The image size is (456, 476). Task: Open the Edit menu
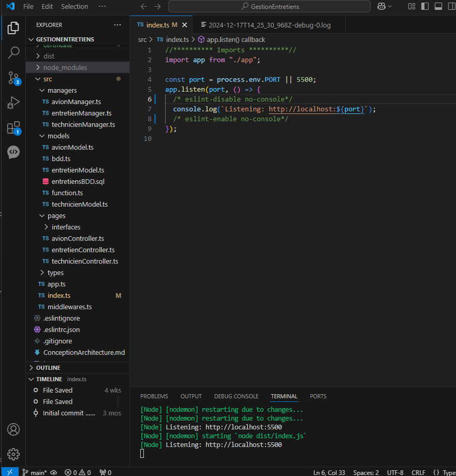(x=47, y=6)
